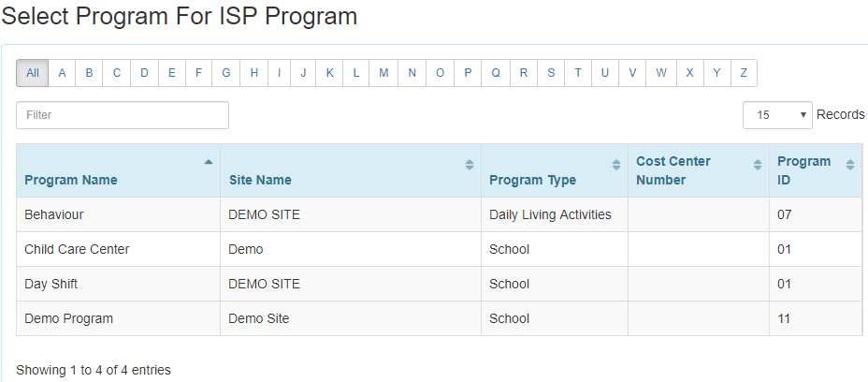
Task: Choose the Demo Program entry
Action: click(439, 318)
